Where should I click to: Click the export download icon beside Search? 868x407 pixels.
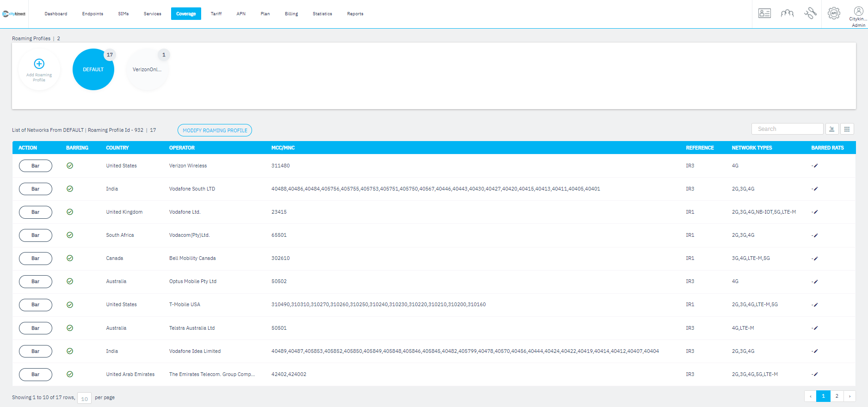click(831, 129)
